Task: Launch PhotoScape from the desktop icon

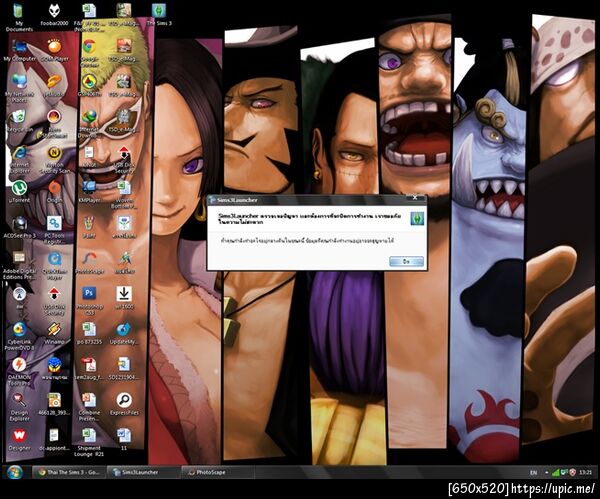Action: (89, 263)
